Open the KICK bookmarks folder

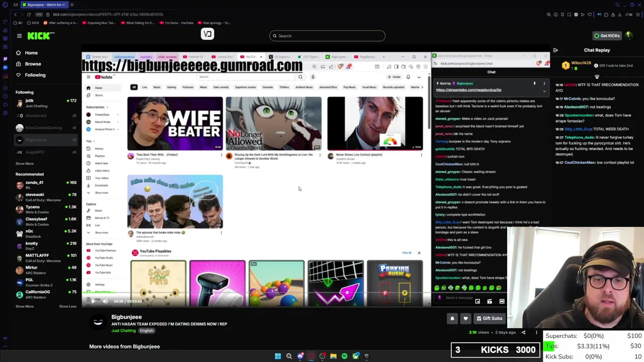tap(33, 23)
